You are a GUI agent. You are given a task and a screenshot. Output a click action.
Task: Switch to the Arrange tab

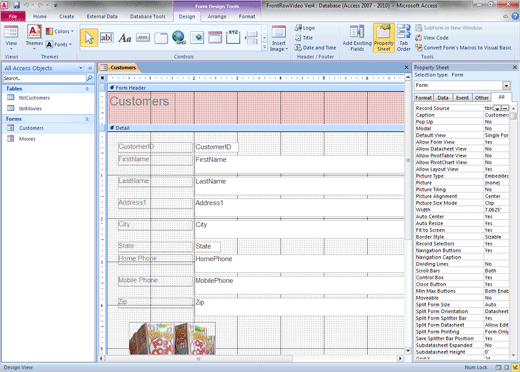(217, 16)
